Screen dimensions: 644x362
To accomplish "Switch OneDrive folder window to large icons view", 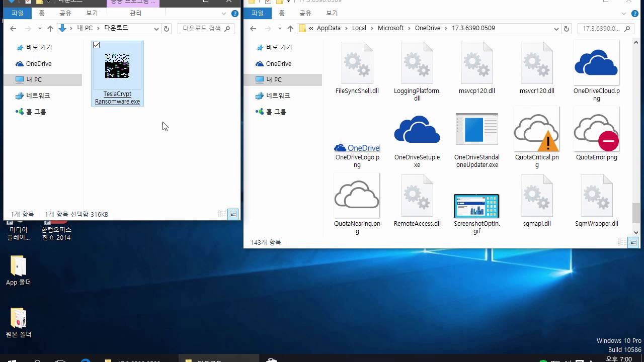I will click(x=633, y=242).
